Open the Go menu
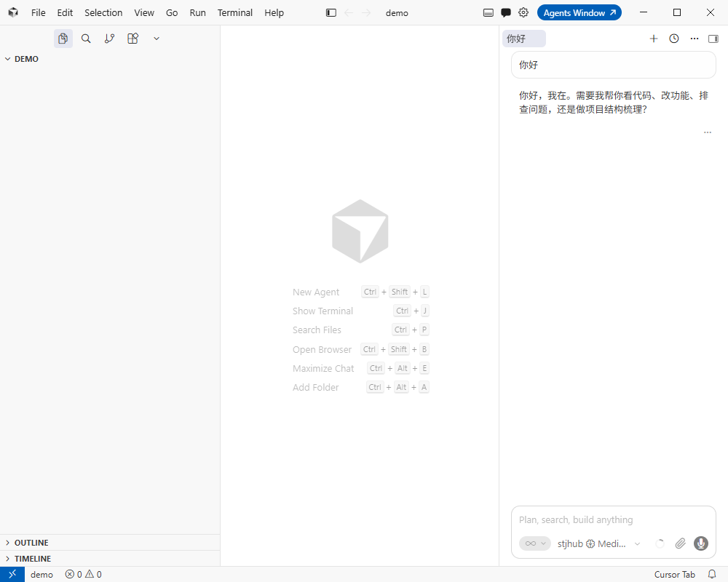 coord(172,12)
